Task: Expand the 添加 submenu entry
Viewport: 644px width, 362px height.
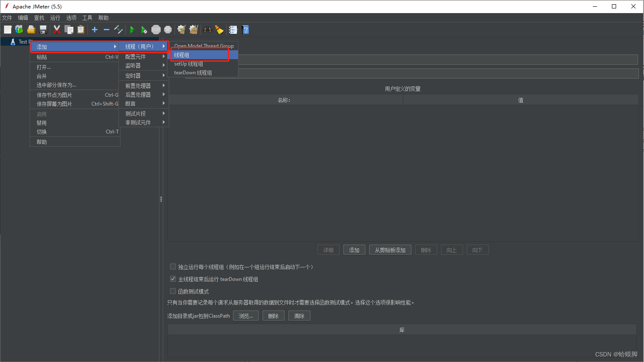Action: tap(75, 46)
